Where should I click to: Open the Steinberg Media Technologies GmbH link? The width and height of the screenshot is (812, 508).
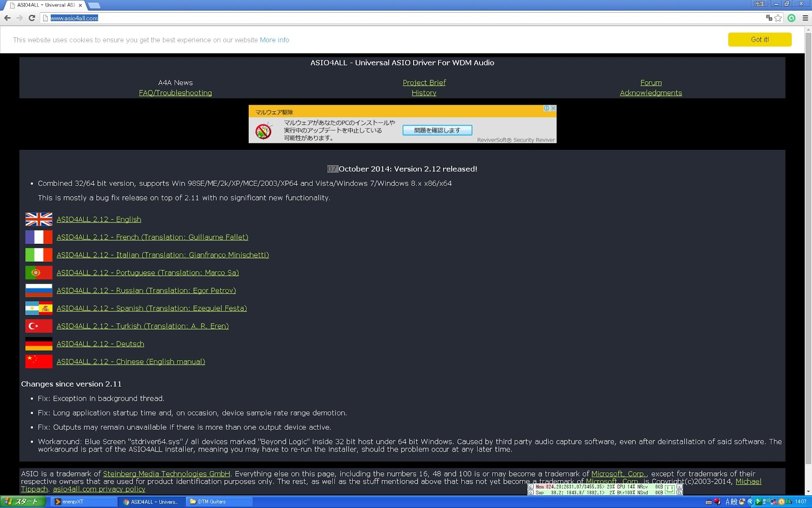pos(166,473)
